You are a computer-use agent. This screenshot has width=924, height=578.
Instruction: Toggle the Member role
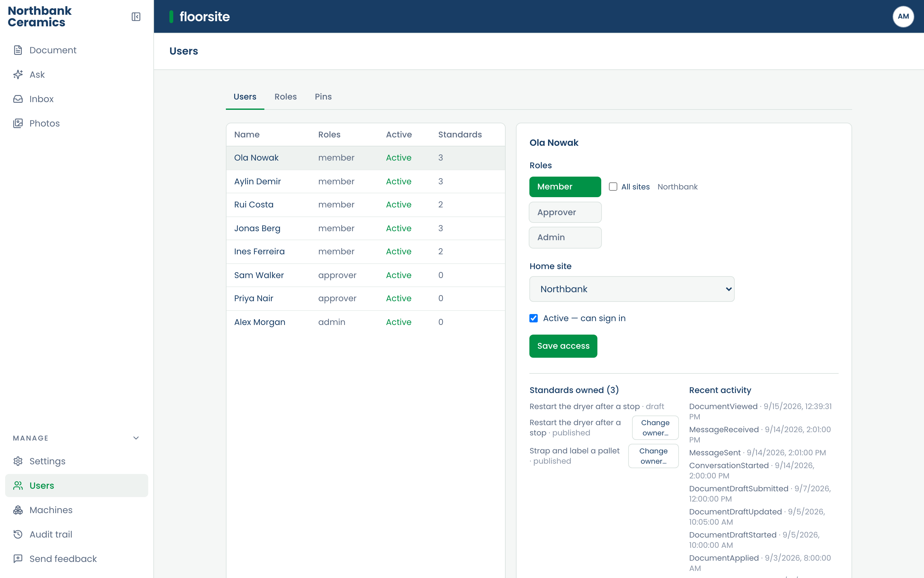coord(565,187)
